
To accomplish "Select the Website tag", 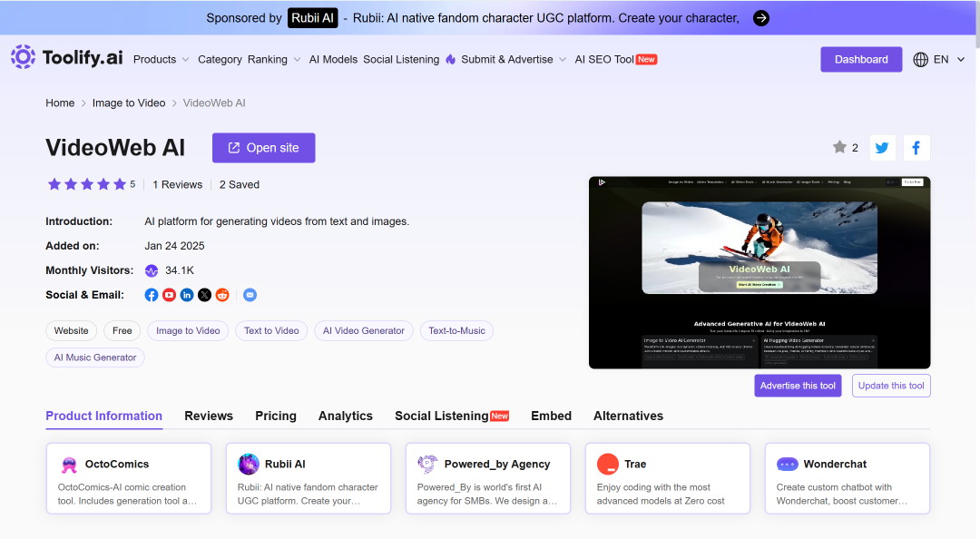I will pyautogui.click(x=72, y=331).
